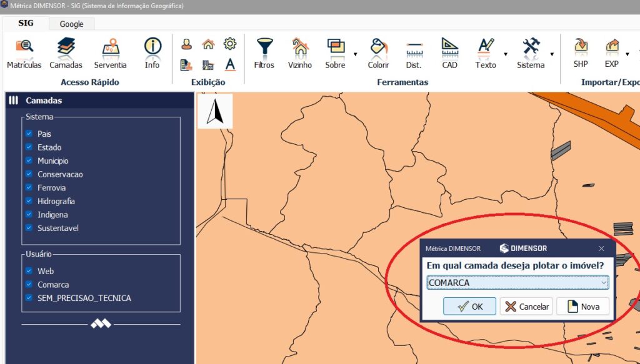Click the person icon in Exibição

point(186,44)
